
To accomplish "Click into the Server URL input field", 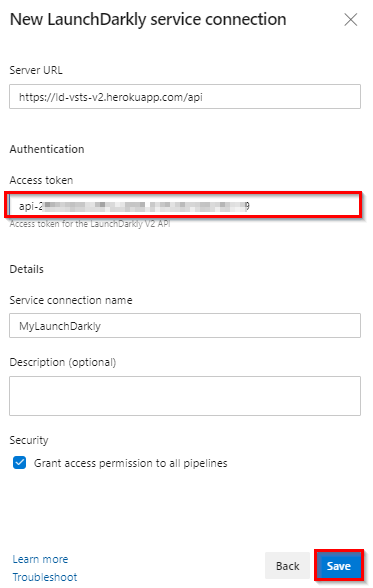I will pos(185,97).
